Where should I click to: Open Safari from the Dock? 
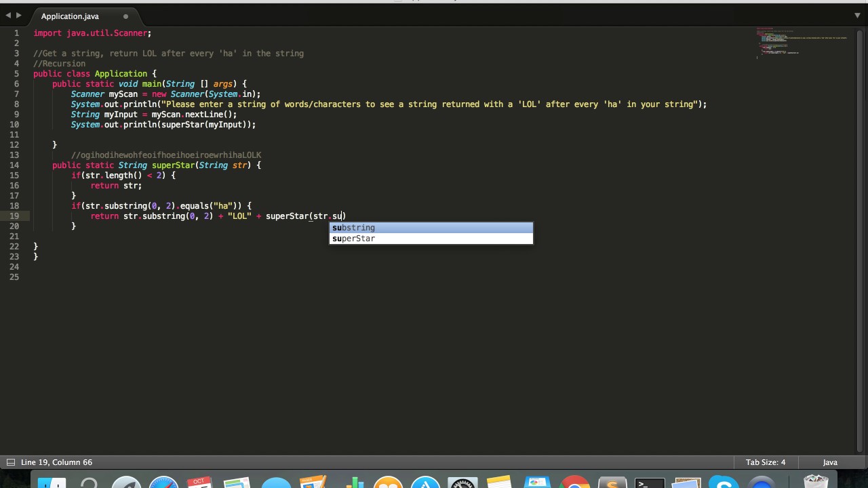point(163,483)
